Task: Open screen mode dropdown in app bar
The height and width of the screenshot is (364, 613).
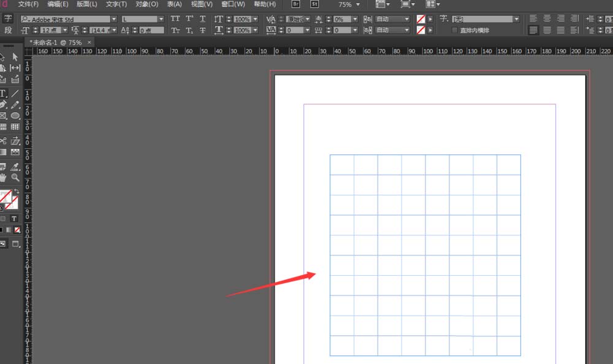Action: 408,4
